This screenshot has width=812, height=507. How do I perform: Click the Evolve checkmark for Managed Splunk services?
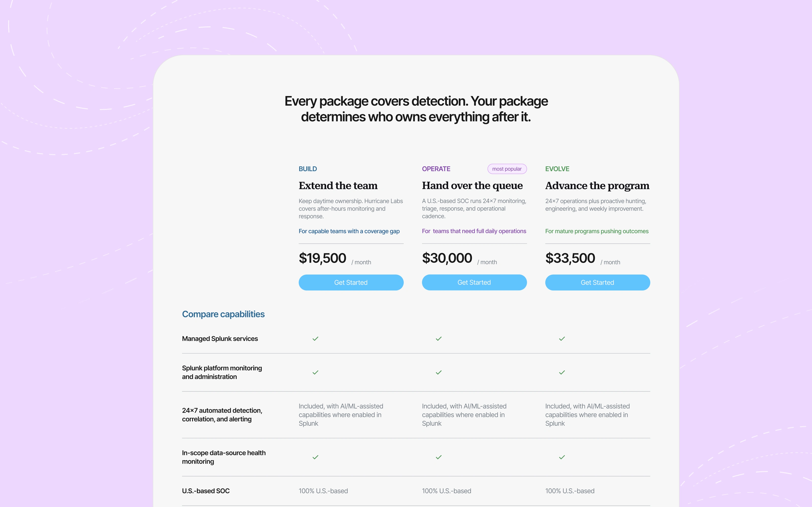[x=562, y=339]
